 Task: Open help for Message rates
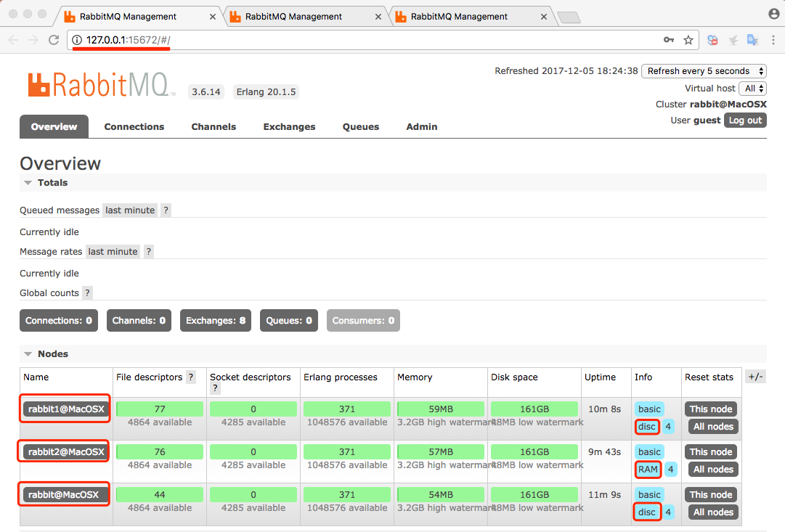(149, 252)
